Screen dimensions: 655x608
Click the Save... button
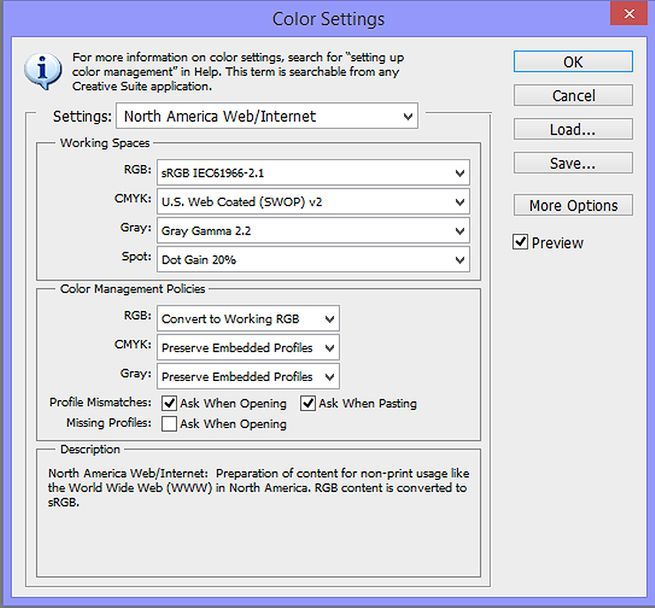click(573, 163)
